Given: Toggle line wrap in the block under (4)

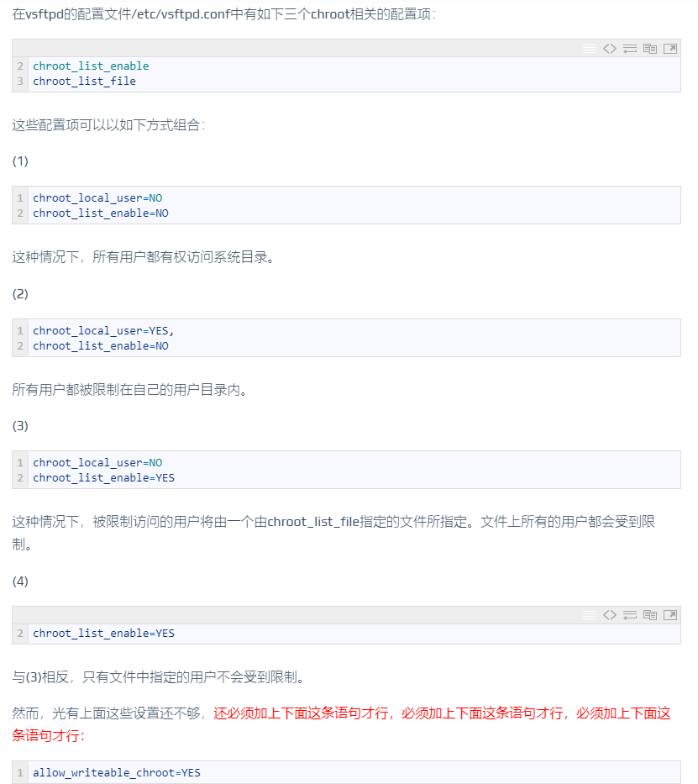Looking at the screenshot, I should point(630,615).
